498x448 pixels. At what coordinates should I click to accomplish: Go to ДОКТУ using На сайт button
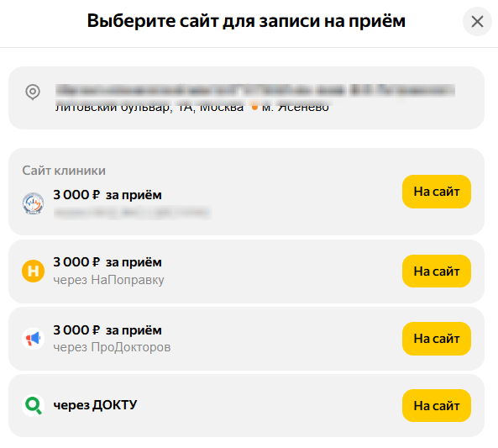(437, 406)
